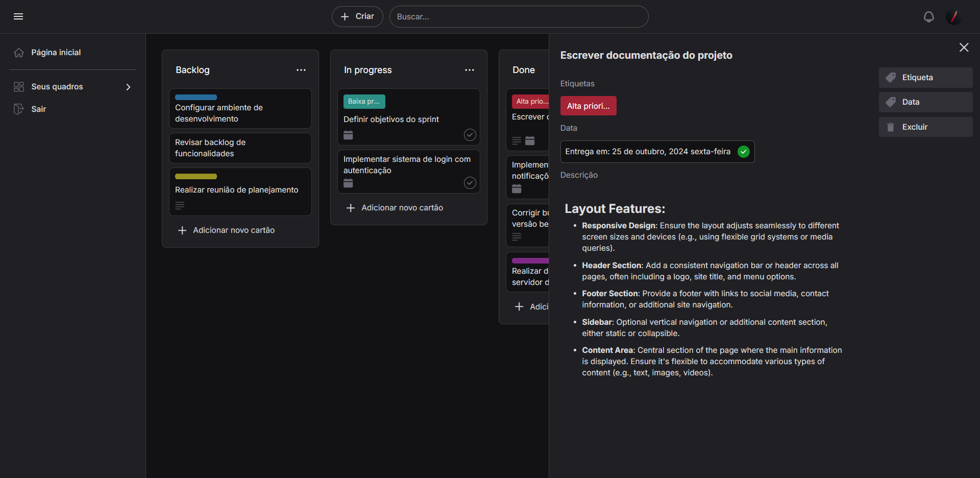The image size is (980, 478).
Task: Close the card detail panel
Action: pyautogui.click(x=964, y=47)
